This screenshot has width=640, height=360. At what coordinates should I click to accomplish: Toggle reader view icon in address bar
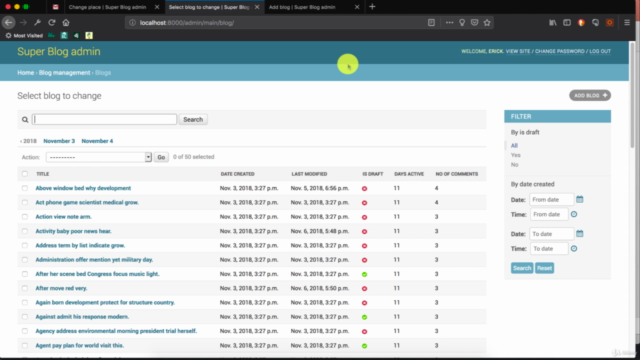pos(431,22)
